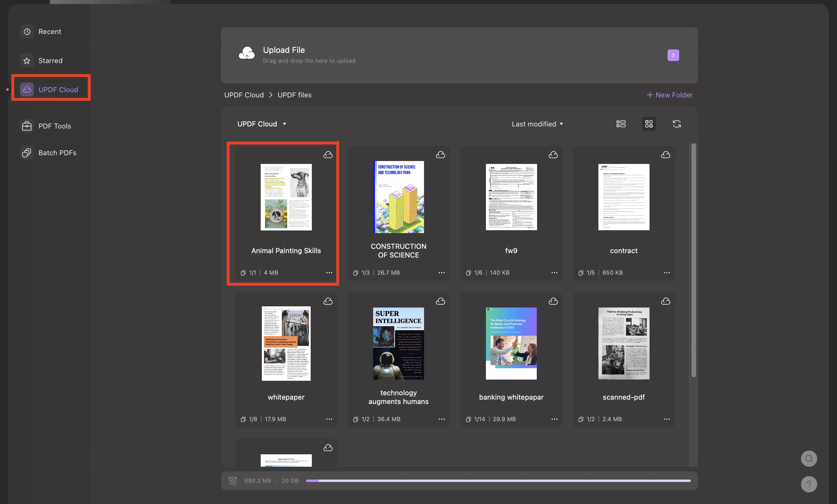Click cloud icon on scanned-pdf card
Image resolution: width=837 pixels, height=504 pixels.
pyautogui.click(x=666, y=301)
